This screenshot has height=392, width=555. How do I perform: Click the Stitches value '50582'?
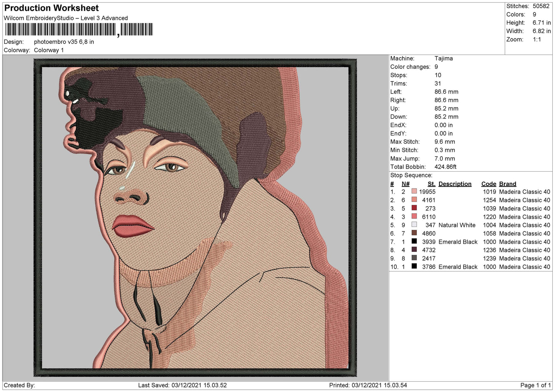[541, 6]
